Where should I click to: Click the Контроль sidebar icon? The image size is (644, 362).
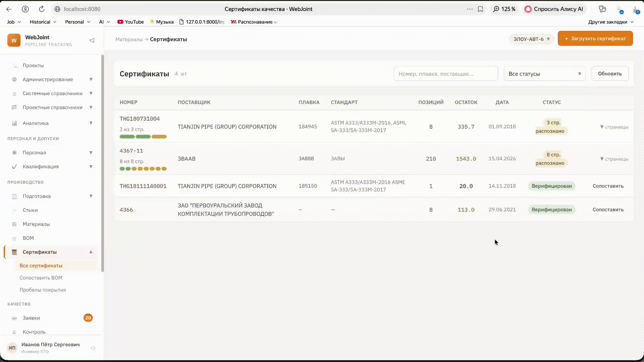[14, 332]
